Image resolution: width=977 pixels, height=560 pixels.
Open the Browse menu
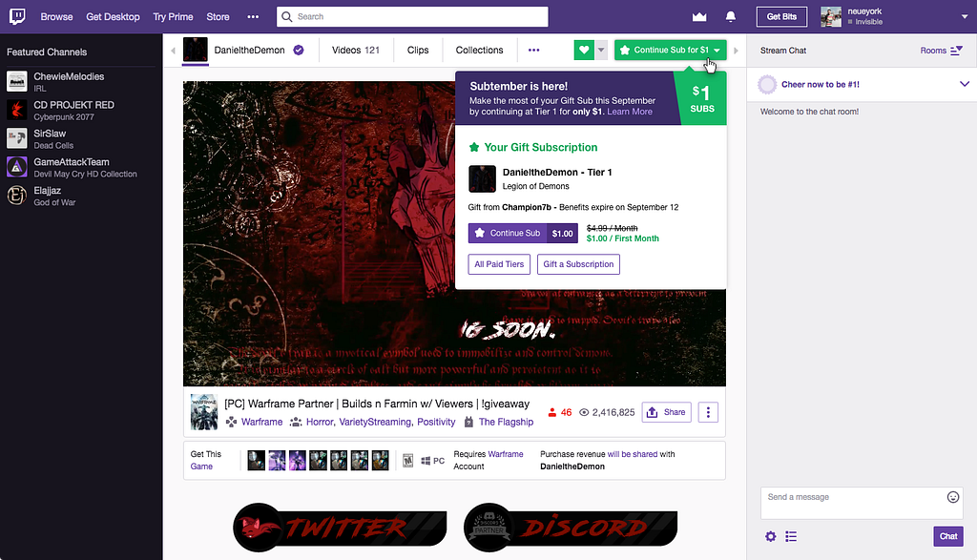pyautogui.click(x=56, y=17)
